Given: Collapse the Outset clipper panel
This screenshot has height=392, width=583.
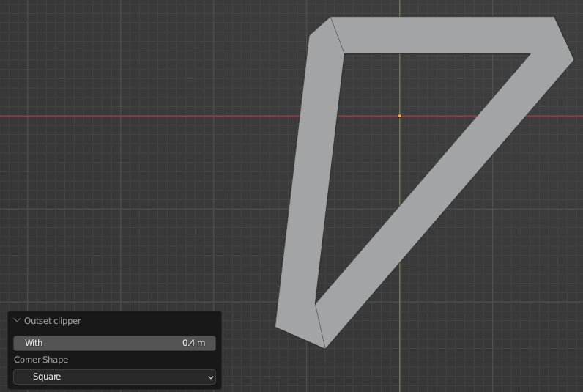Looking at the screenshot, I should click(x=17, y=320).
